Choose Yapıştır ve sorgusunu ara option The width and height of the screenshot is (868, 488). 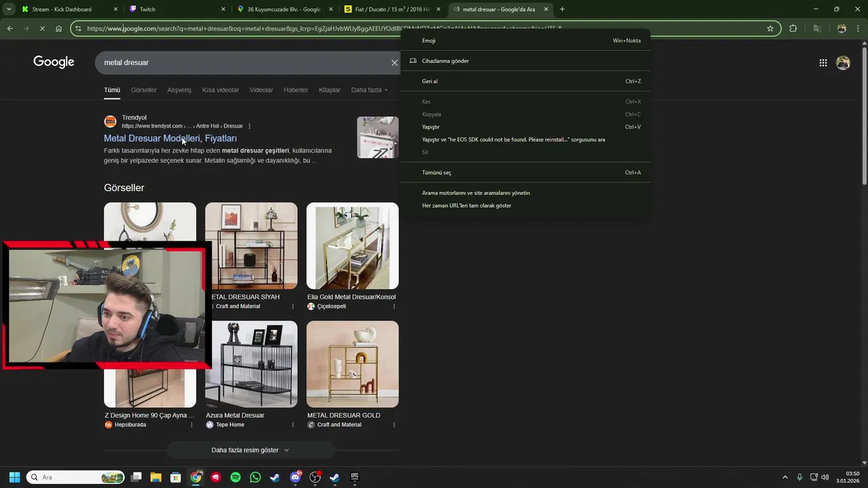point(526,140)
